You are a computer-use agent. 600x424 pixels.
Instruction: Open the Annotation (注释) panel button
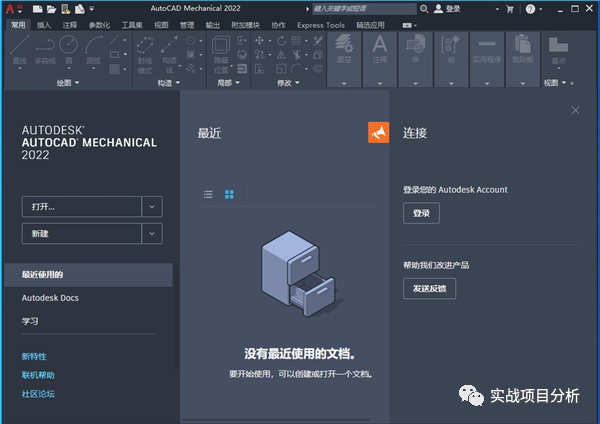380,59
